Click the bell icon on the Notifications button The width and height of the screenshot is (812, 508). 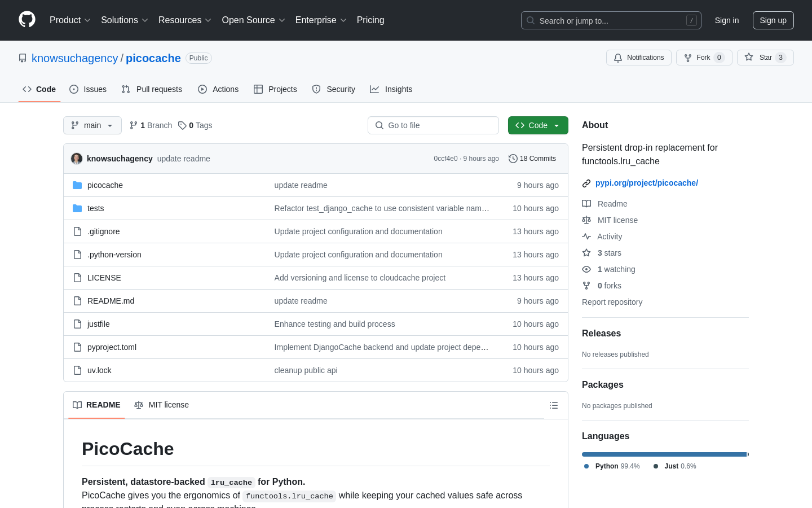[x=618, y=58]
